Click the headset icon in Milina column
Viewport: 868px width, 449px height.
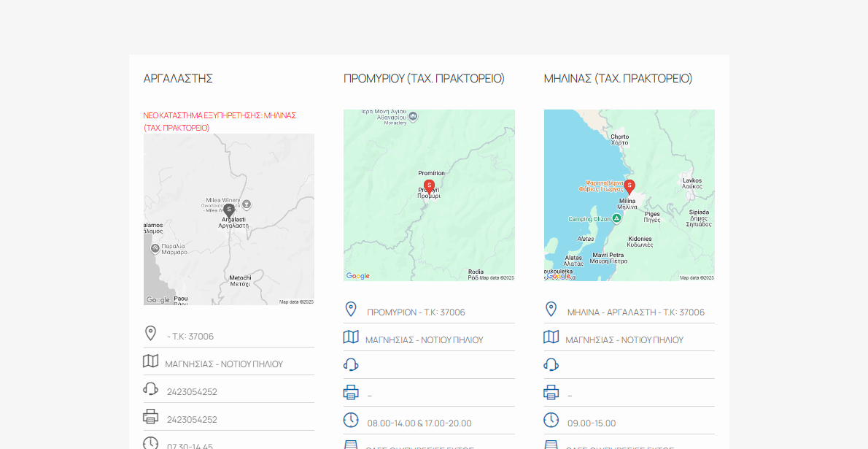pos(551,365)
